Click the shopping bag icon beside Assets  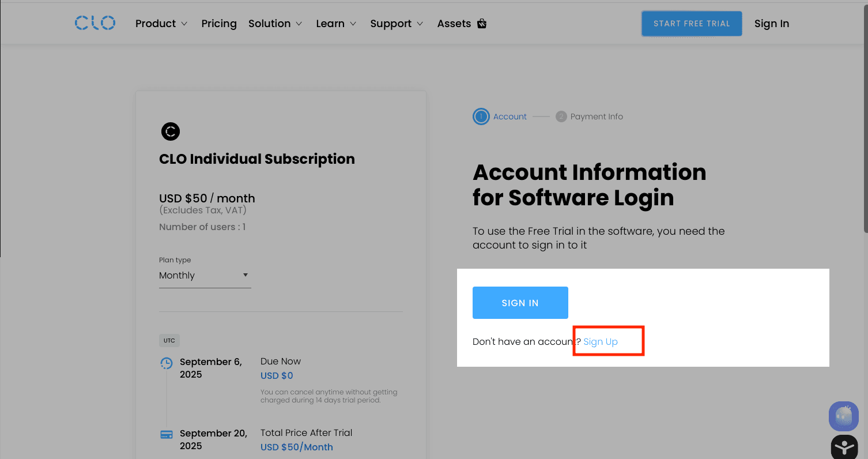[482, 24]
